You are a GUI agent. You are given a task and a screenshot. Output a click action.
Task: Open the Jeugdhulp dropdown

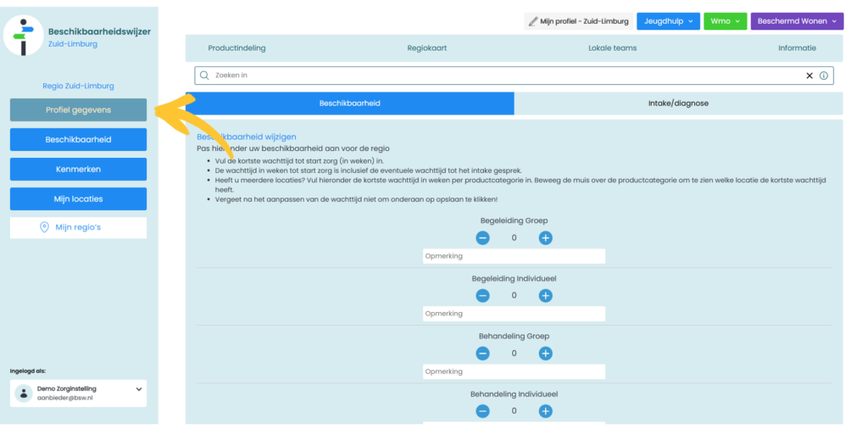[x=668, y=21]
